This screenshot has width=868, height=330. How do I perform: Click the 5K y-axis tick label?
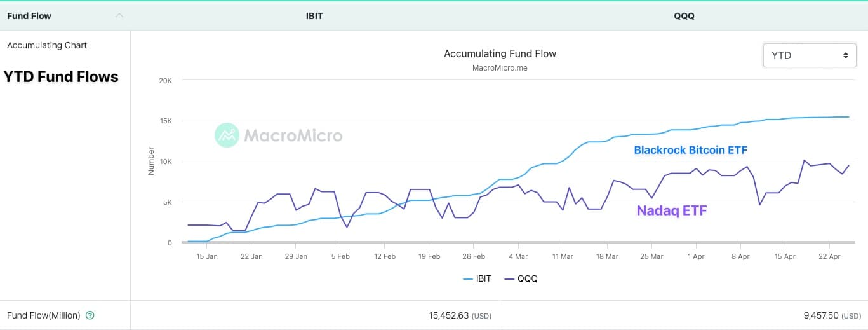pyautogui.click(x=167, y=202)
